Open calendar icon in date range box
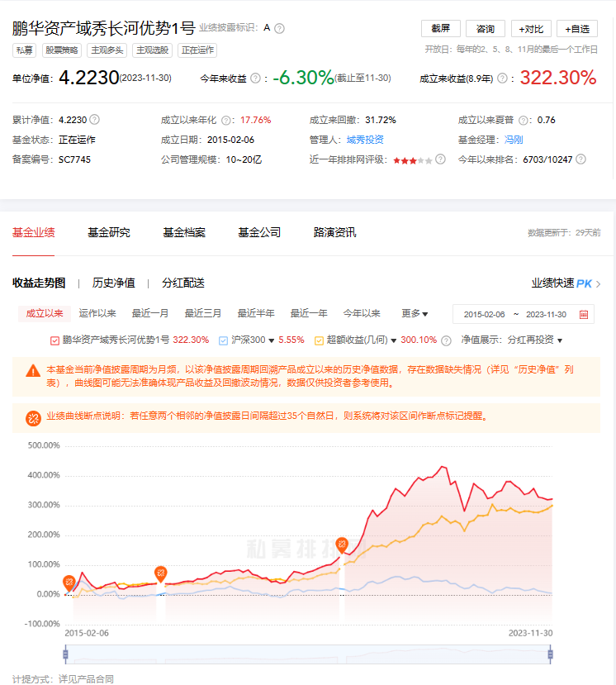 [x=584, y=315]
